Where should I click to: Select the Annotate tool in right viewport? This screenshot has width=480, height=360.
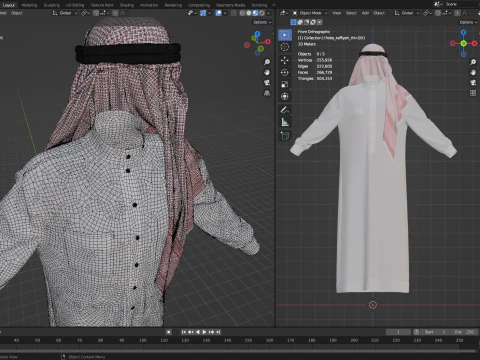tap(285, 110)
